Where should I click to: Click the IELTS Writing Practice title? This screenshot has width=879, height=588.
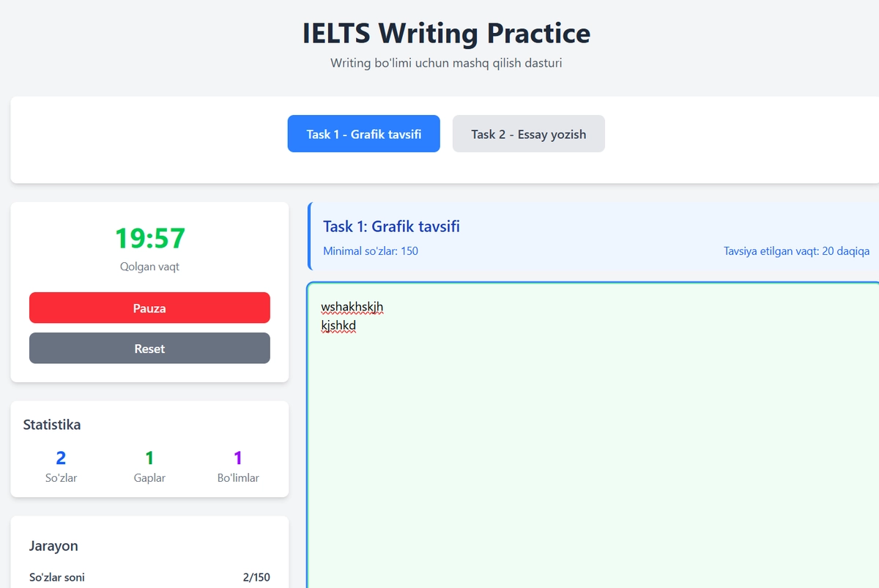(x=447, y=34)
